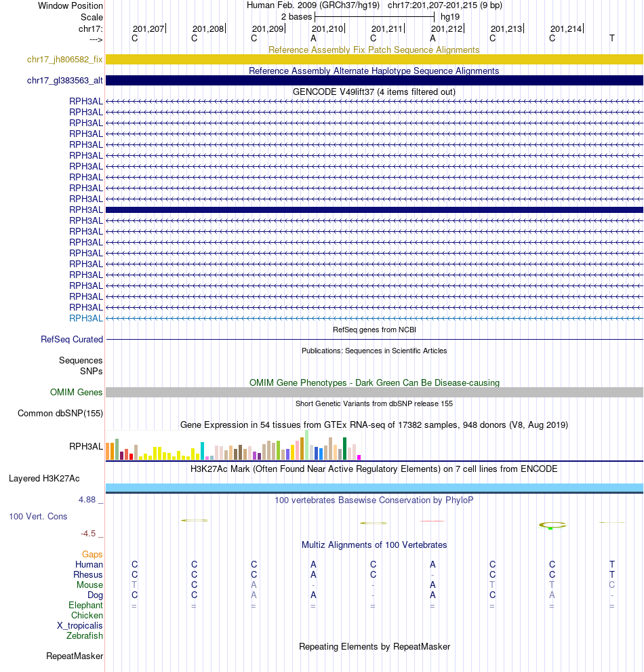Open Reference Assembly Fix Patch Sequence Alignments title
The width and height of the screenshot is (644, 672).
coord(374,50)
